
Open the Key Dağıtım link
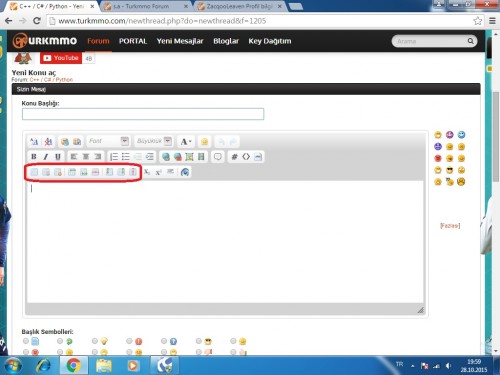pos(270,41)
